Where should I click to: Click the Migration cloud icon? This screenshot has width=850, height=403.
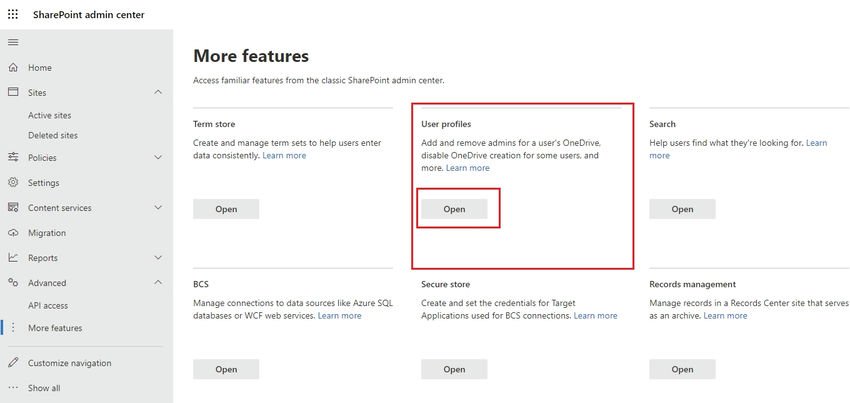(13, 233)
